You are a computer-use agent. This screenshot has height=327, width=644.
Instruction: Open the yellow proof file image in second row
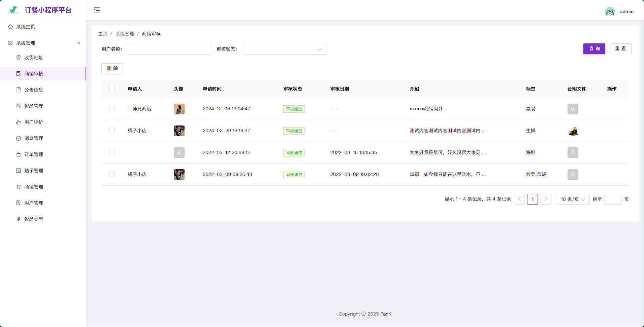click(x=573, y=131)
